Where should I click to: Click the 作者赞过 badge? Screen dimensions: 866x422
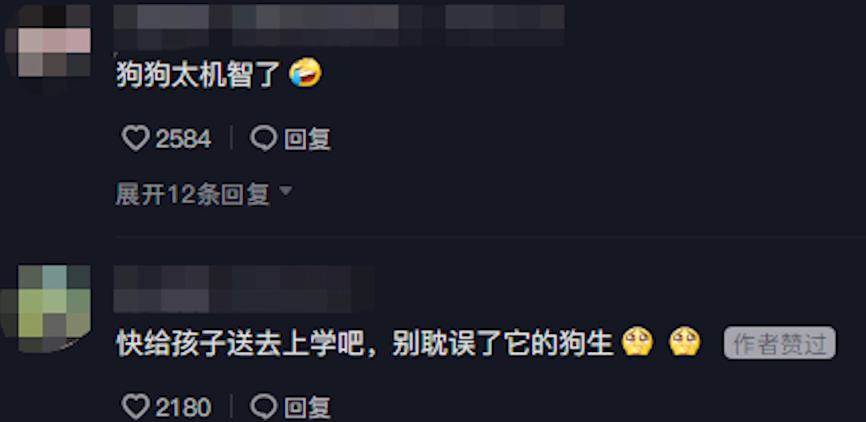coord(779,343)
